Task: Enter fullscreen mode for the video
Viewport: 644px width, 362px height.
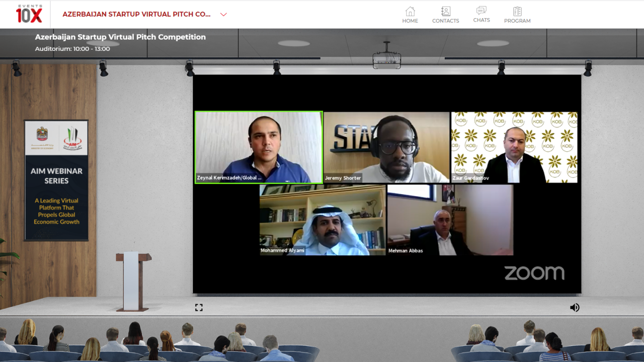Action: pyautogui.click(x=199, y=307)
